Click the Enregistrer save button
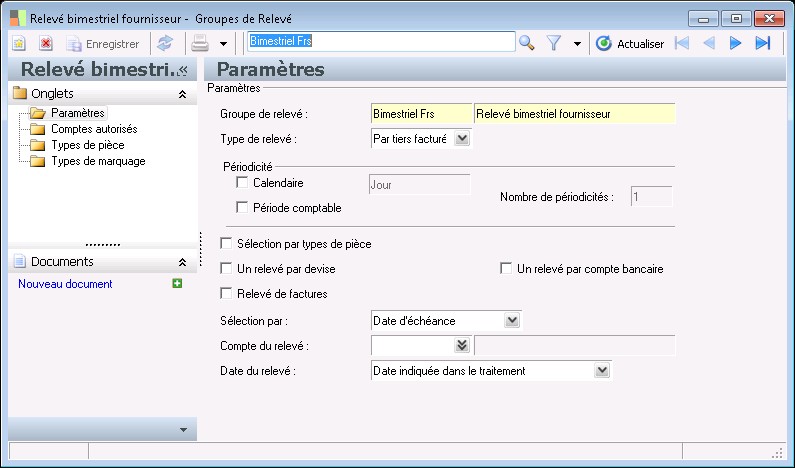Screen dimensions: 795x468 coord(103,44)
